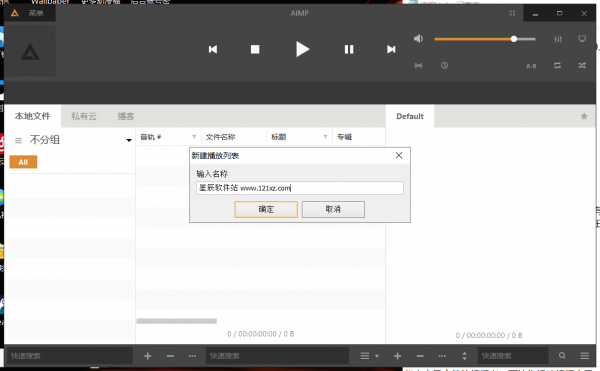Open playlist more options ellipsis
Screen dimensions: 600x371
[442, 356]
